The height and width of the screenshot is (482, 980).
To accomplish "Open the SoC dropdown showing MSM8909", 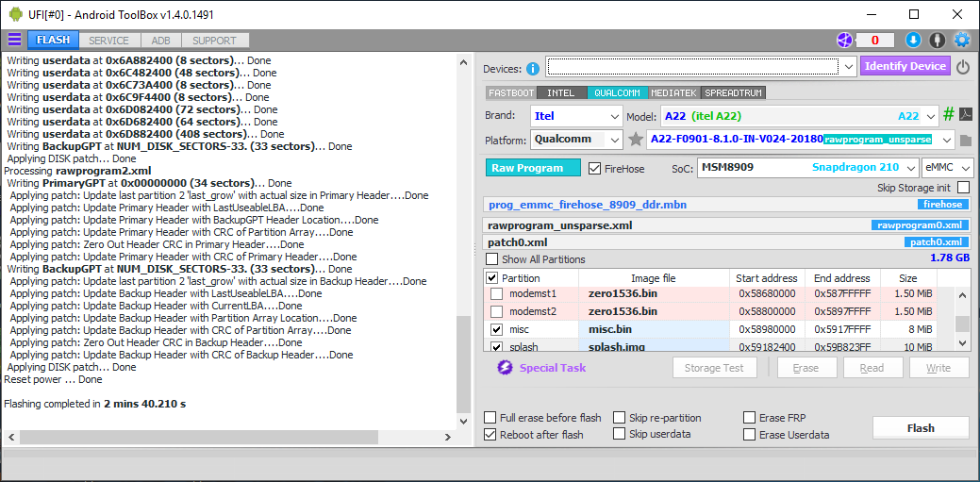I will (909, 168).
